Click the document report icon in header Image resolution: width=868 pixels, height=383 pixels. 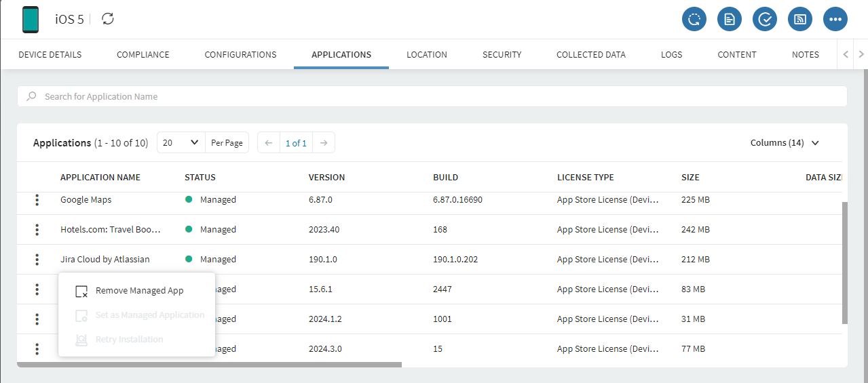pyautogui.click(x=729, y=19)
